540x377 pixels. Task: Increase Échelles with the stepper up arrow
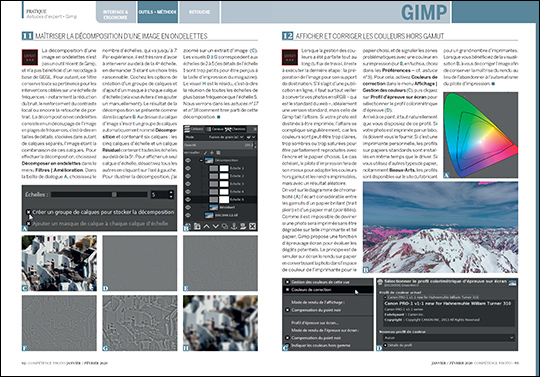pyautogui.click(x=171, y=193)
